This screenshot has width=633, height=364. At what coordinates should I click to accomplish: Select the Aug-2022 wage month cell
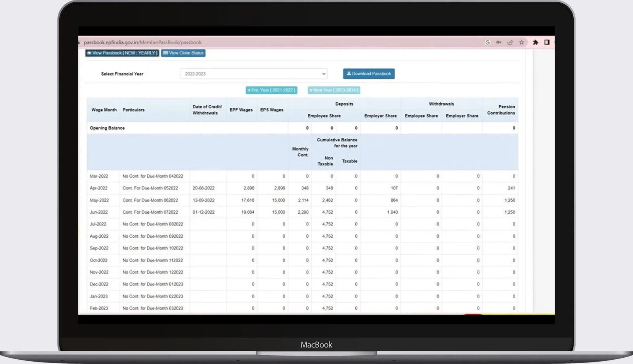click(99, 237)
